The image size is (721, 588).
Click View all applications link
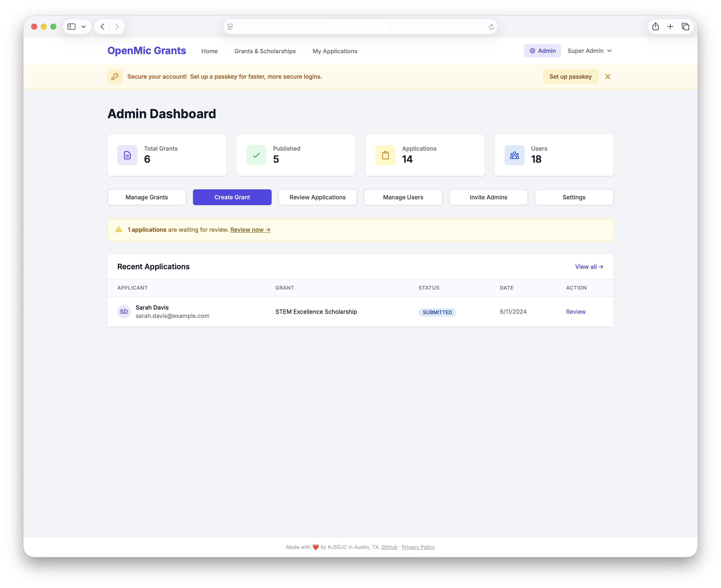pos(589,267)
